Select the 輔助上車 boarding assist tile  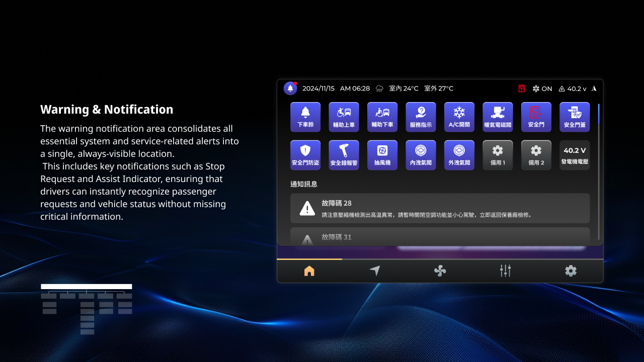pos(344,117)
